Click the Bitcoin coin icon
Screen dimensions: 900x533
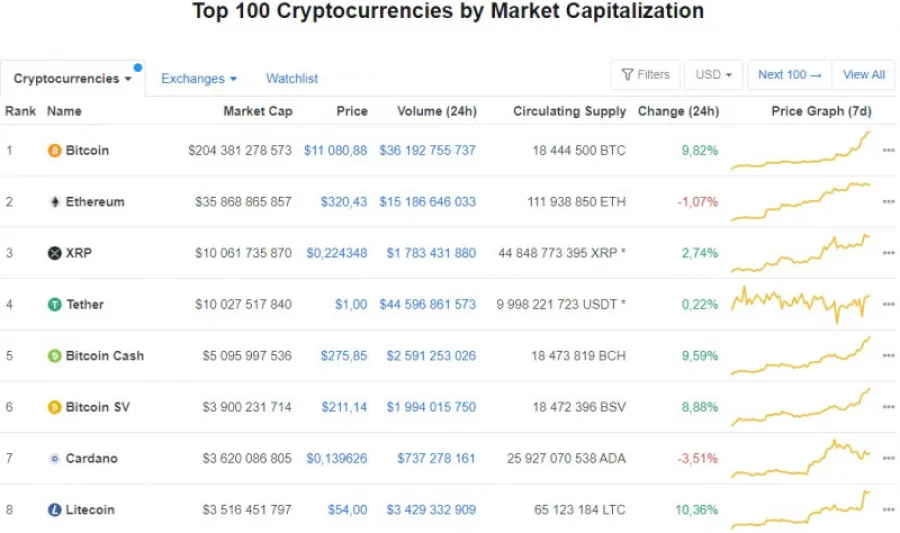click(x=54, y=151)
